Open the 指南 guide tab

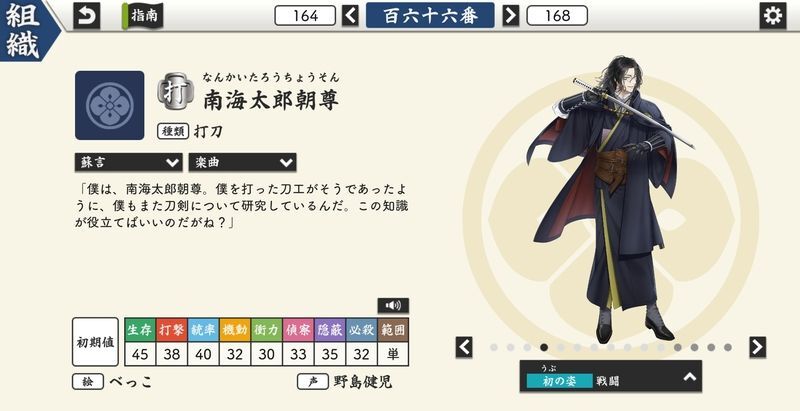point(142,16)
